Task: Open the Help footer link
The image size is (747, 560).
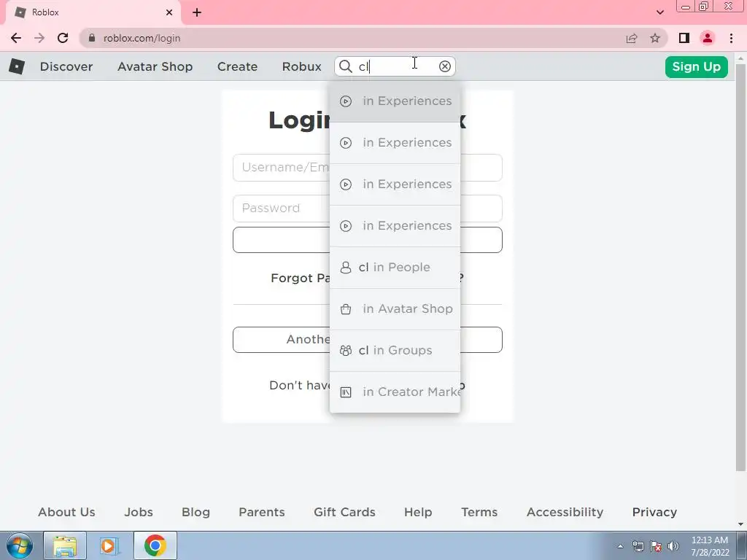Action: click(x=418, y=513)
